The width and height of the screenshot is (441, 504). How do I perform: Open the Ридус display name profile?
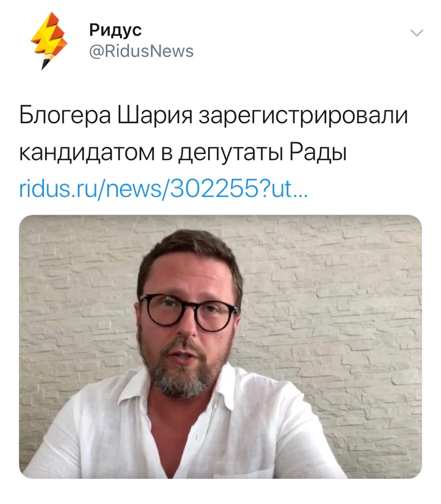pos(115,30)
